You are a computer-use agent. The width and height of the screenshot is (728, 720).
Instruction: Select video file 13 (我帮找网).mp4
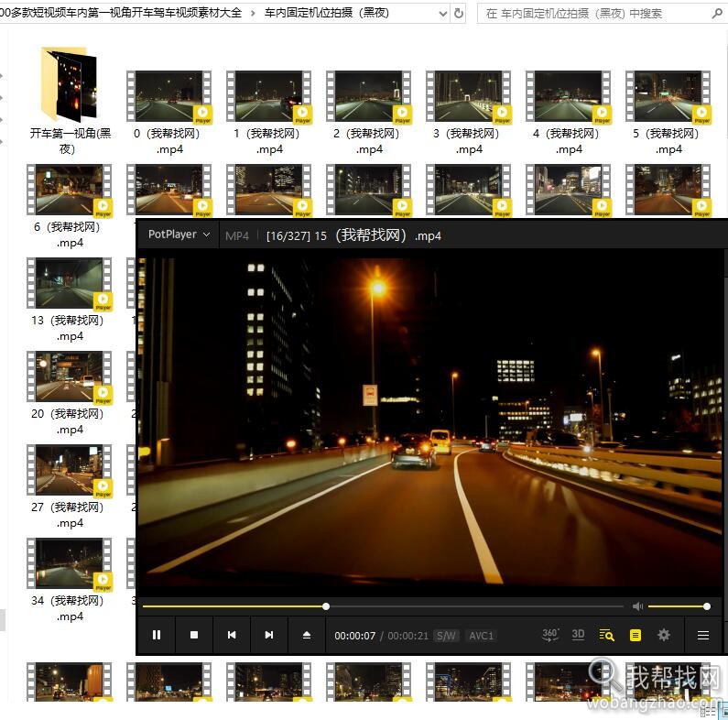70,300
